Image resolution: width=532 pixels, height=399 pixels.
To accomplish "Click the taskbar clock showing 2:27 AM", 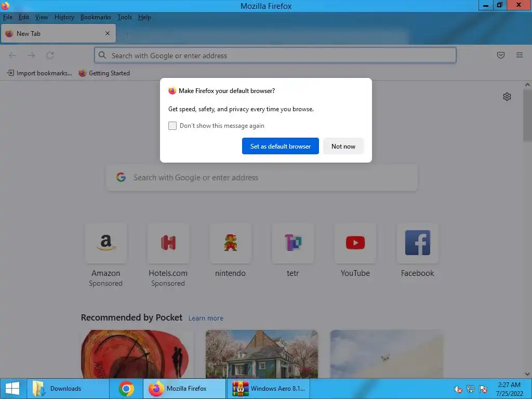I will tap(509, 389).
